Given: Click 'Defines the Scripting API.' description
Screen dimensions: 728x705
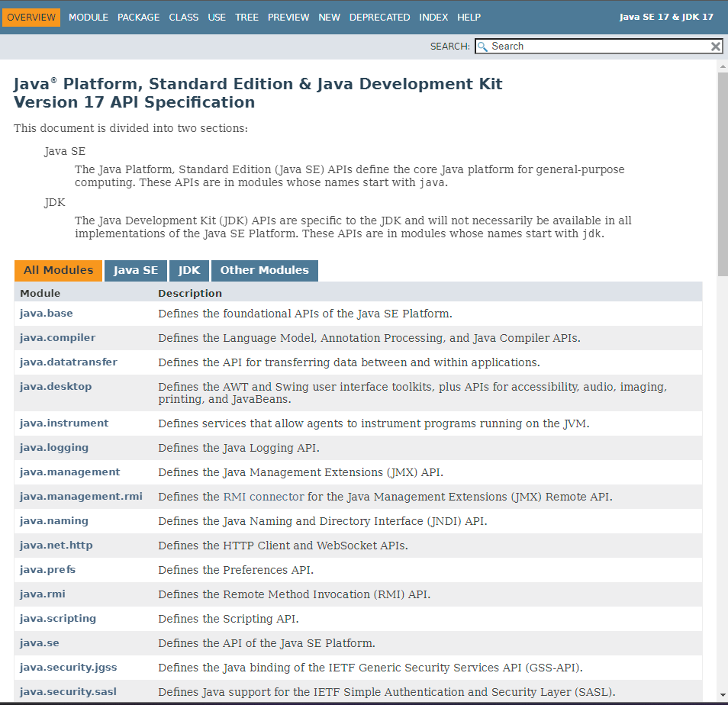Looking at the screenshot, I should pyautogui.click(x=228, y=619).
